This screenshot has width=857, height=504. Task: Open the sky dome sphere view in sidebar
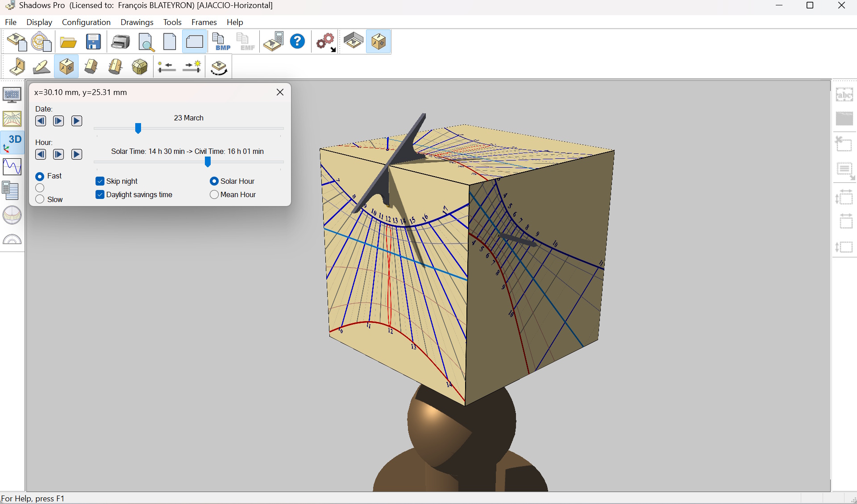click(12, 215)
